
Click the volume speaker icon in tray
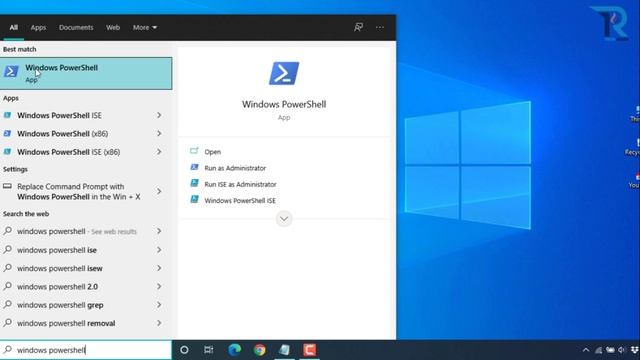pyautogui.click(x=622, y=350)
